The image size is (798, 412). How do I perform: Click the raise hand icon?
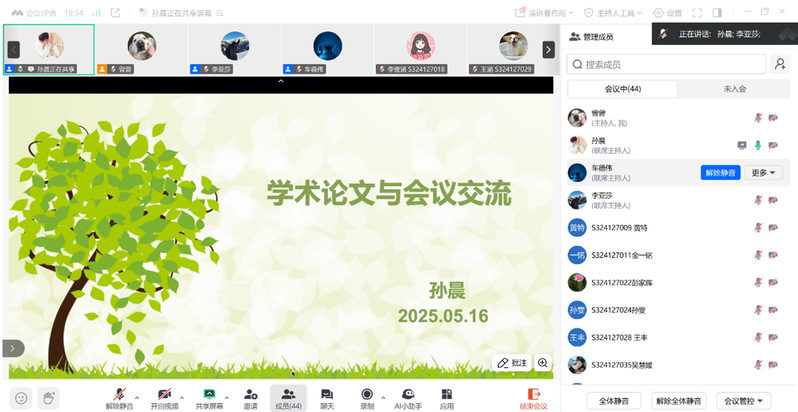[x=47, y=397]
